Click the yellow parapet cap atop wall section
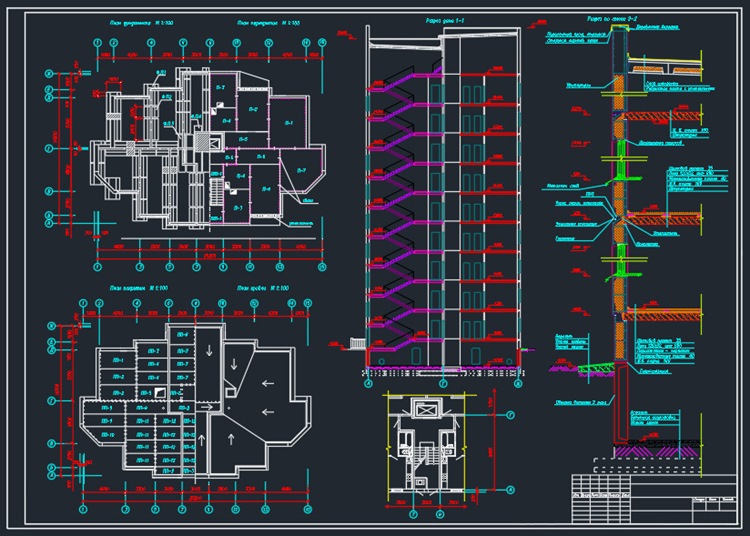Image resolution: width=750 pixels, height=536 pixels. (x=619, y=28)
